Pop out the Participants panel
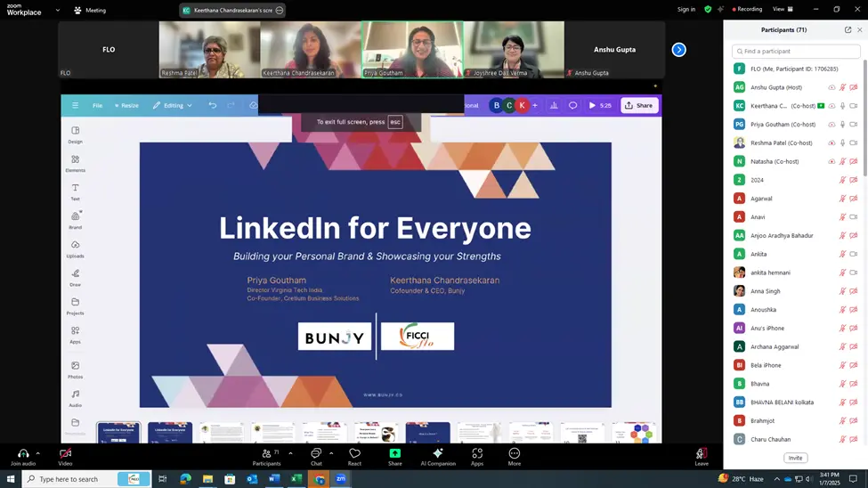This screenshot has width=868, height=488. pyautogui.click(x=848, y=30)
